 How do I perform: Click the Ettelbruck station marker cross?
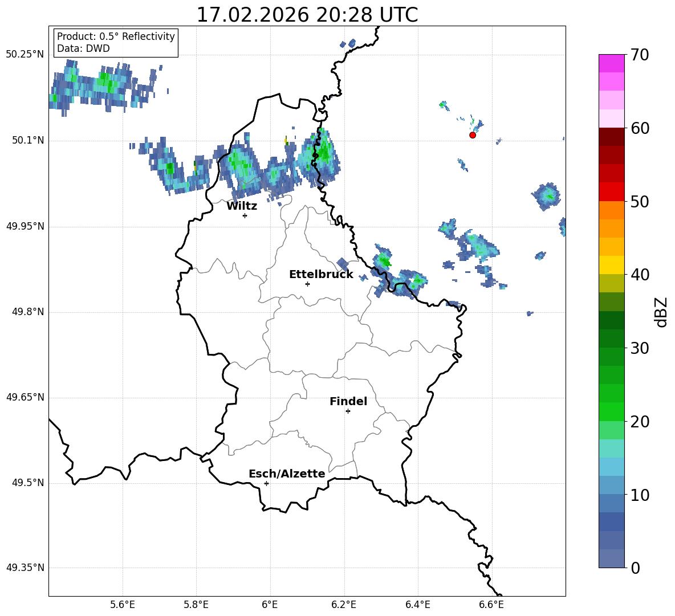pyautogui.click(x=307, y=284)
